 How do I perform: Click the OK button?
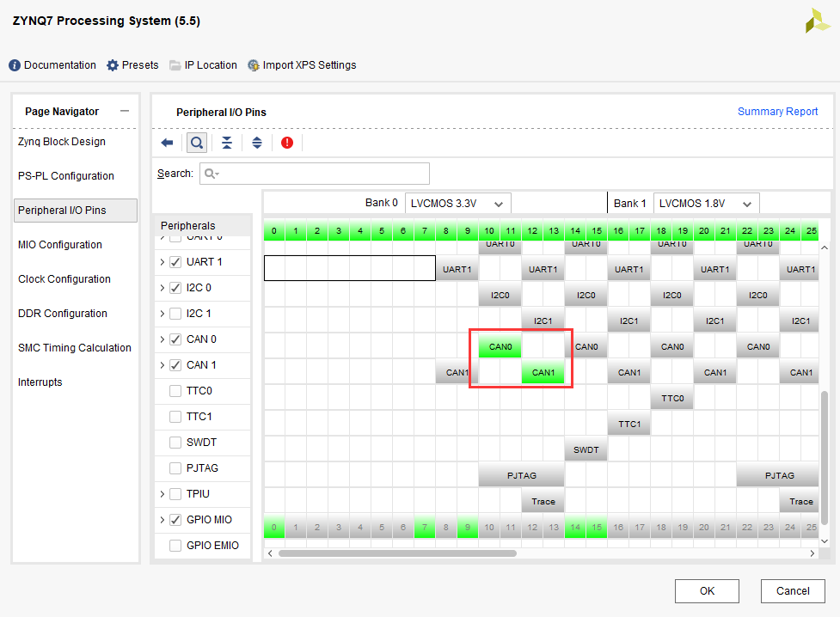(707, 590)
